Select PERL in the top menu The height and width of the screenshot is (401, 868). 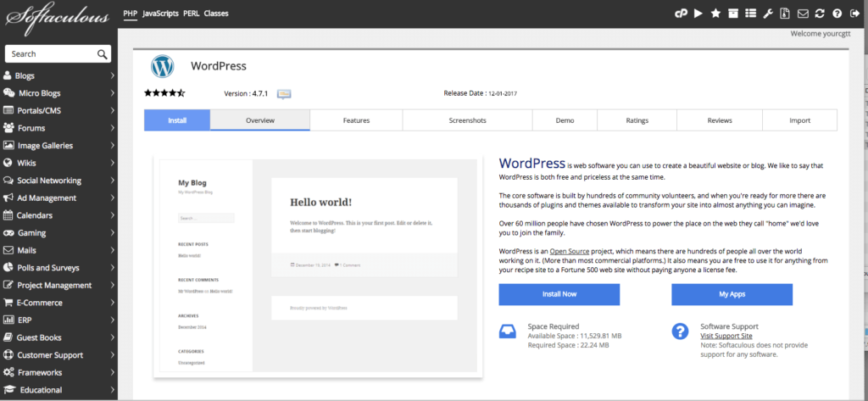[x=191, y=14]
